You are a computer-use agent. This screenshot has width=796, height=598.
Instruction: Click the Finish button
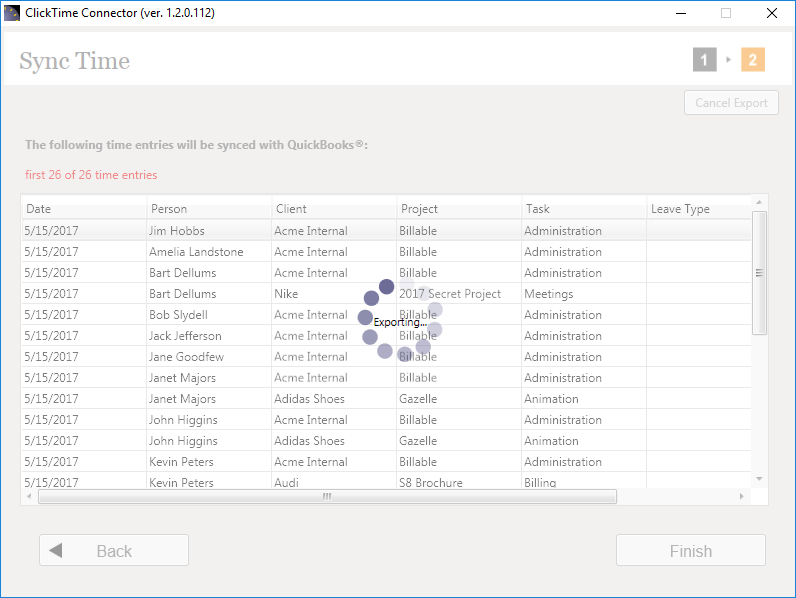click(x=690, y=550)
